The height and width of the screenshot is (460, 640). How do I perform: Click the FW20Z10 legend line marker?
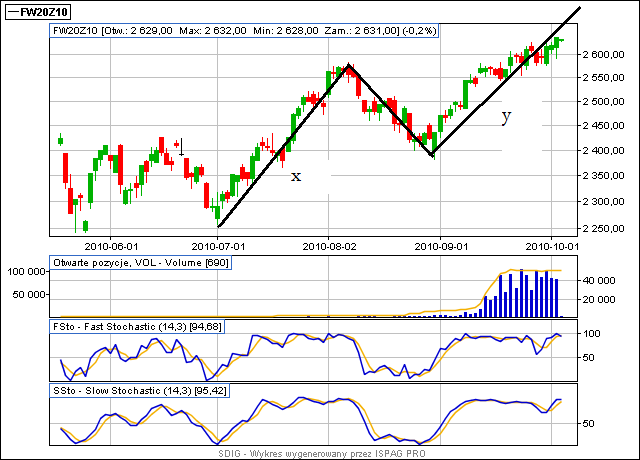(12, 11)
